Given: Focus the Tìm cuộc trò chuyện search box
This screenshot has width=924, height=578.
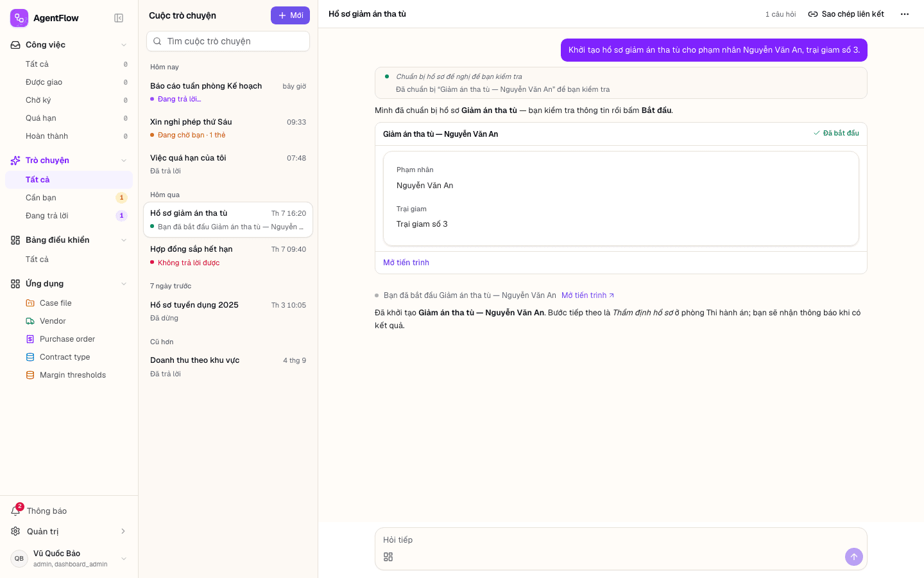Looking at the screenshot, I should click(228, 41).
